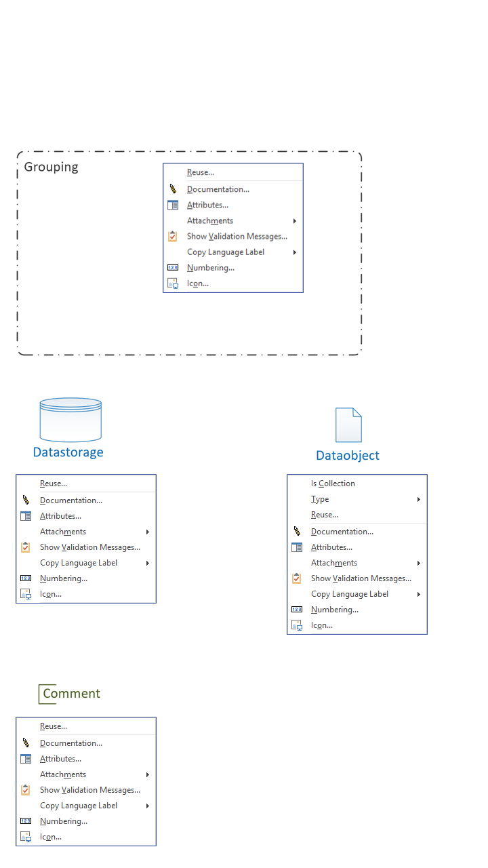This screenshot has height=868, width=488.
Task: Choose Reuse... in the Grouping menu
Action: coord(201,172)
